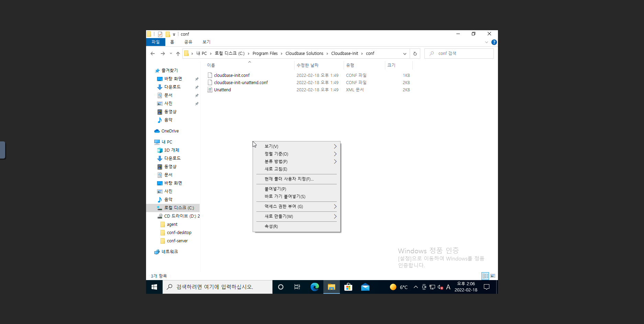Open the View (보기) ribbon tab
This screenshot has width=644, height=324.
(206, 42)
